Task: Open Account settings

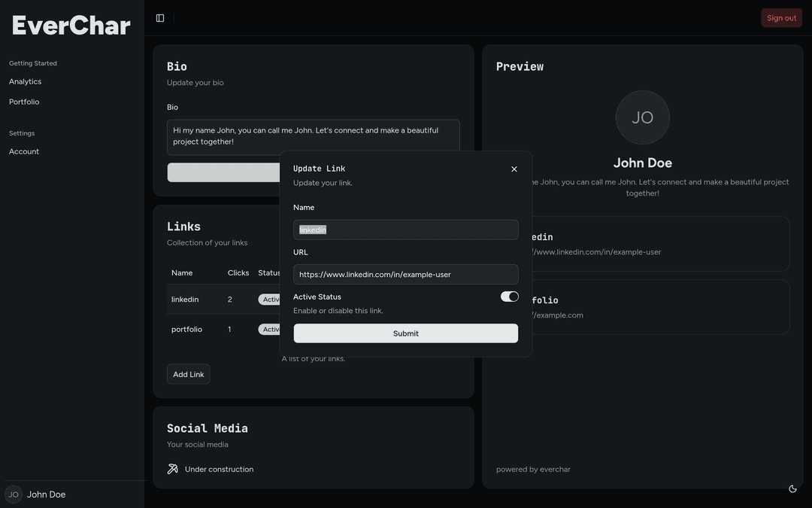Action: [x=24, y=151]
